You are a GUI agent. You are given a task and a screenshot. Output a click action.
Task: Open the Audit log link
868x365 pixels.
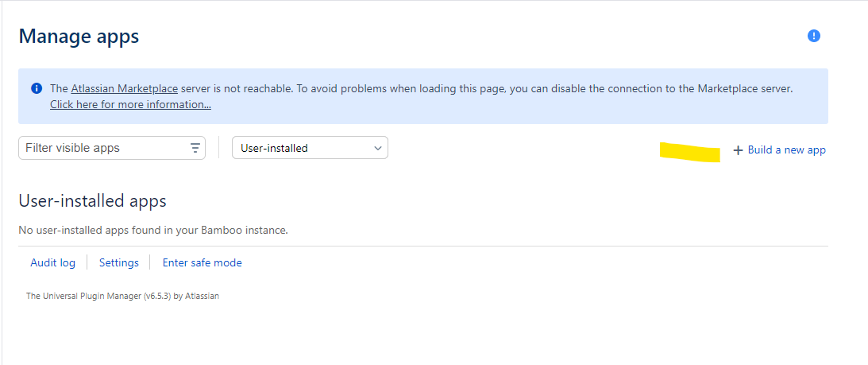coord(52,263)
